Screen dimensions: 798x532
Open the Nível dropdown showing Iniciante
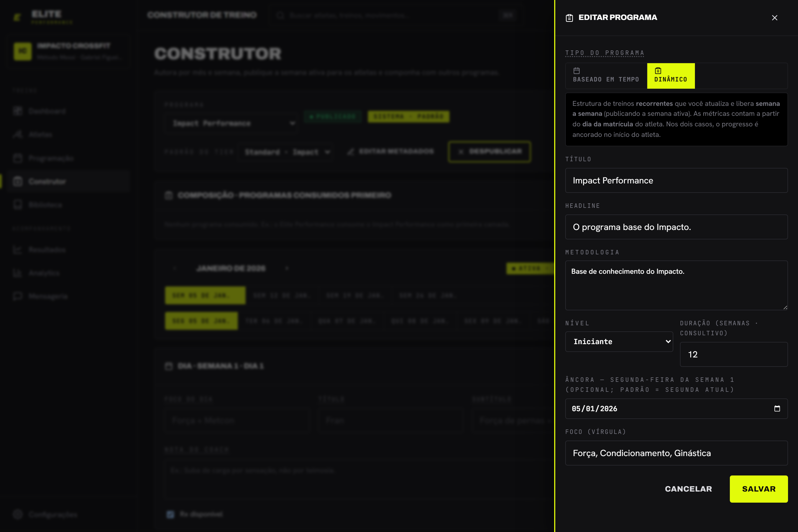619,342
